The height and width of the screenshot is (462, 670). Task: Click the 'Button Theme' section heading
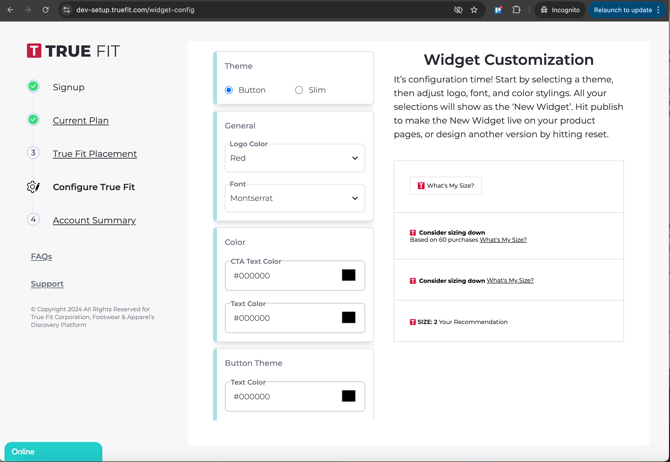[x=253, y=363]
